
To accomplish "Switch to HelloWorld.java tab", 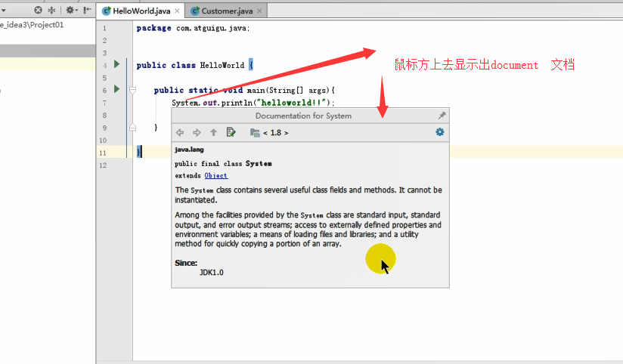I will (x=141, y=11).
